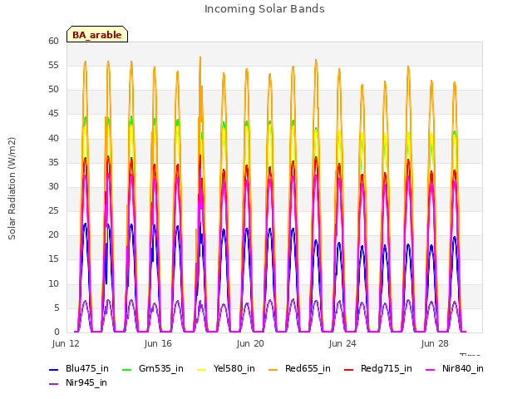Toggle the Yel580_in series in legend

(x=226, y=369)
